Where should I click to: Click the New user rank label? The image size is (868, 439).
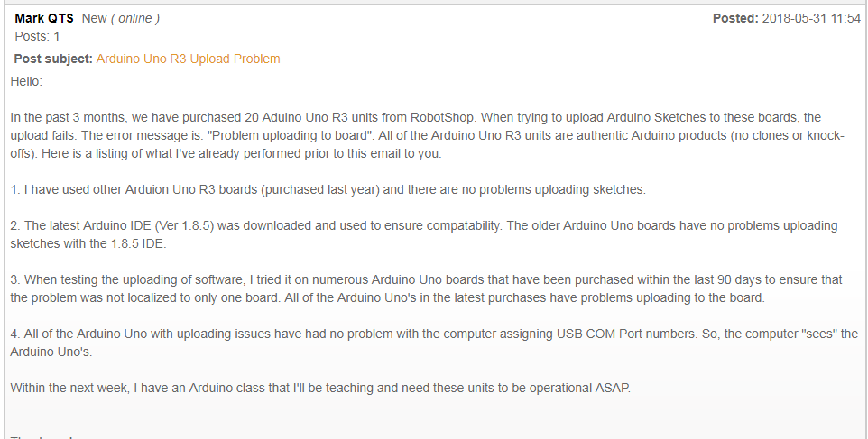pyautogui.click(x=94, y=18)
